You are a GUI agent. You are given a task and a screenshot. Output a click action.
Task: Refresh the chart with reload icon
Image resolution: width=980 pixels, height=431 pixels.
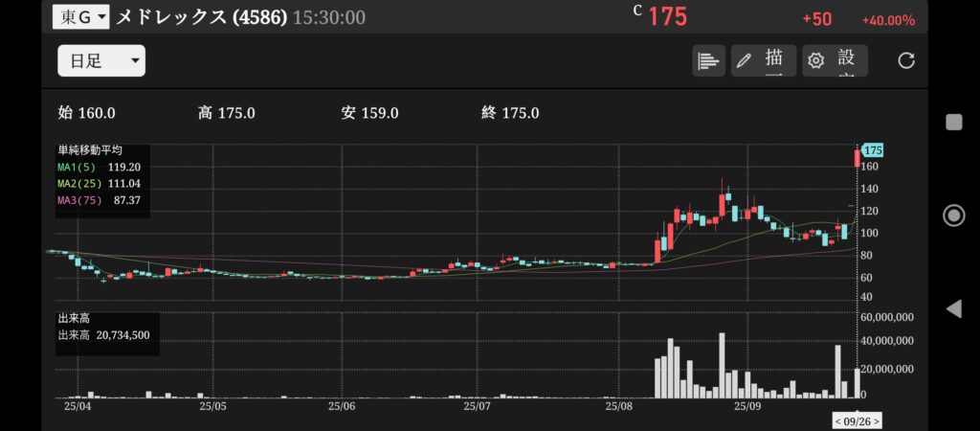point(905,60)
